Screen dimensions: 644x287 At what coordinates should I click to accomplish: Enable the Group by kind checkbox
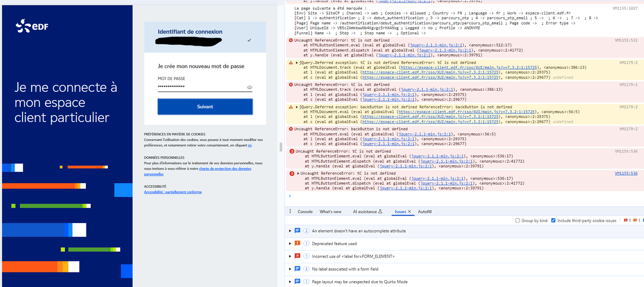[517, 220]
